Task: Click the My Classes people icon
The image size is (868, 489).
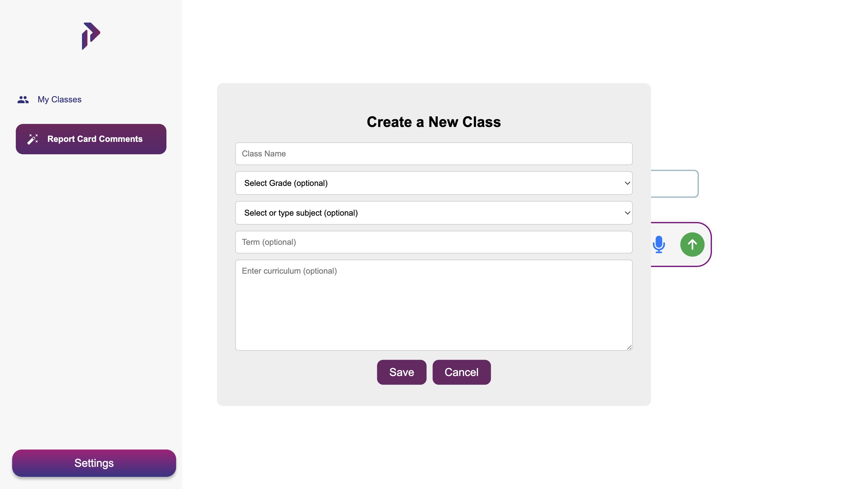Action: 23,99
